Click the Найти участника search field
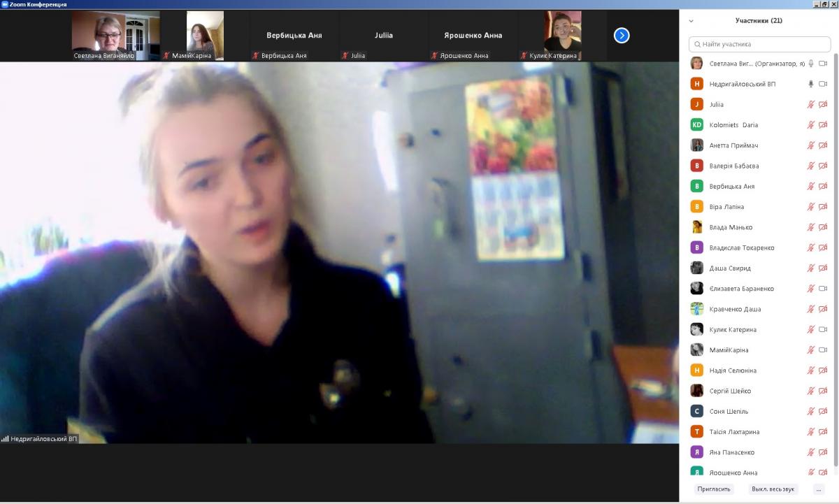Screen dimensions: 839x504 759,44
